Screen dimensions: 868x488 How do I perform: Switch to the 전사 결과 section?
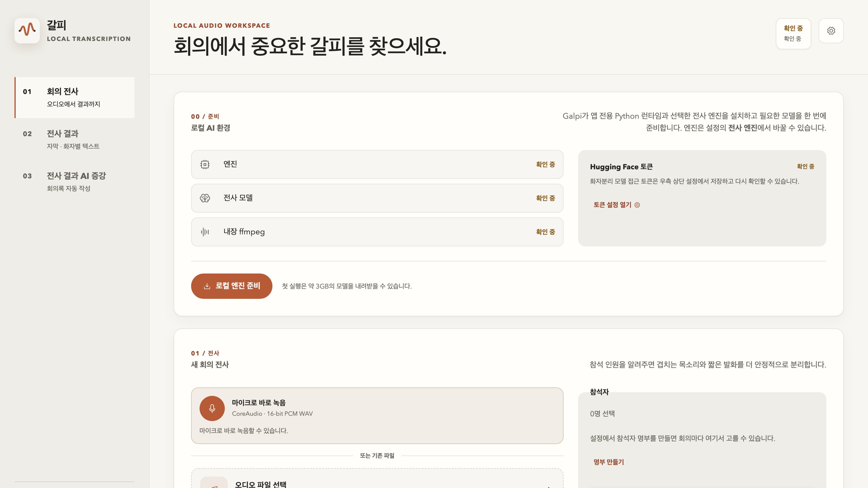click(74, 139)
